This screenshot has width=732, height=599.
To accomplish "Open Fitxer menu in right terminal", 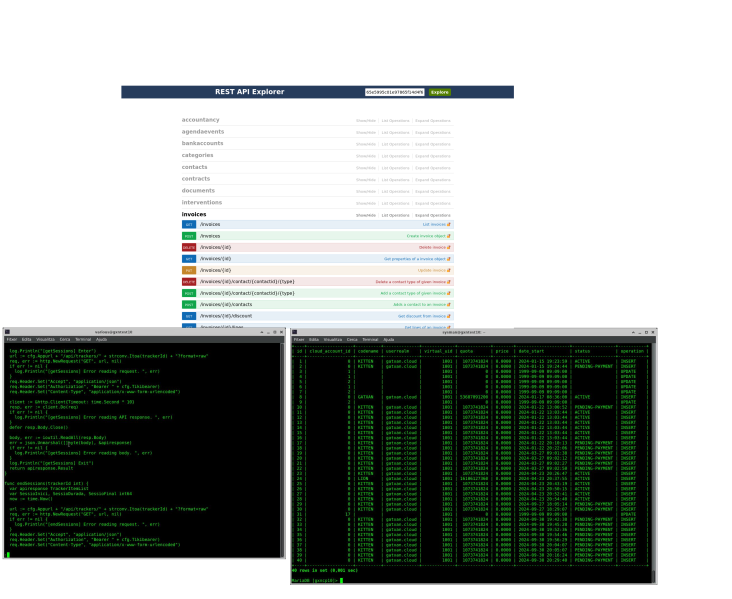I will (299, 339).
